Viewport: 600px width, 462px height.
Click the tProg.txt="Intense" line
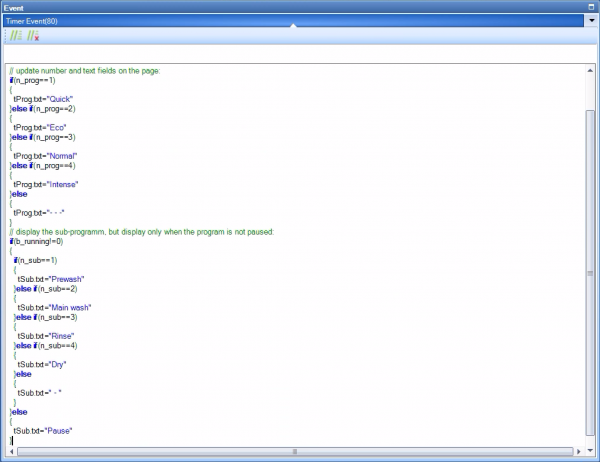pos(59,184)
